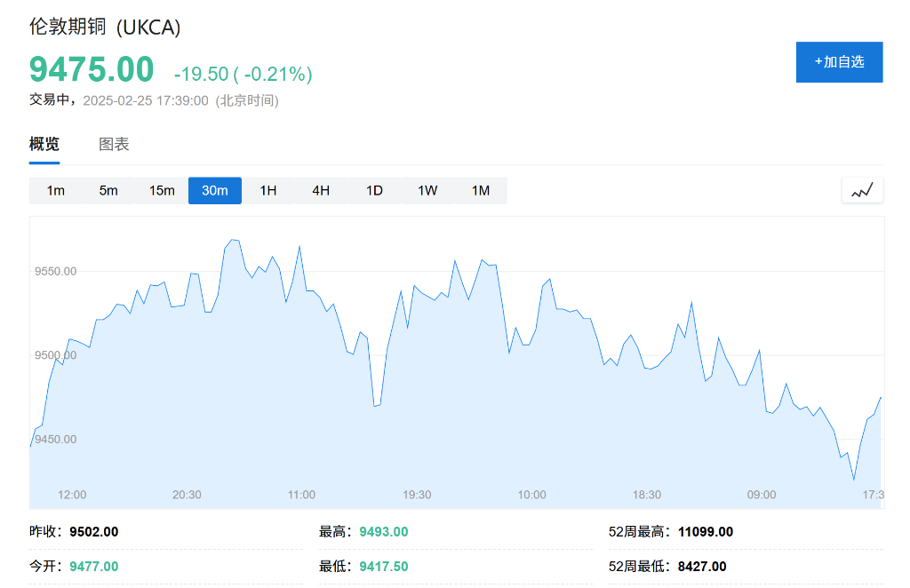Image resolution: width=910 pixels, height=588 pixels.
Task: Open the 图表 tab
Action: [114, 144]
